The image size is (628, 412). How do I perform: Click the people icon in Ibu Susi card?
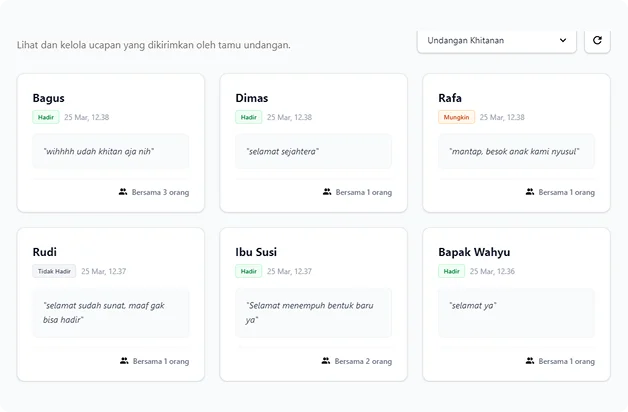326,361
